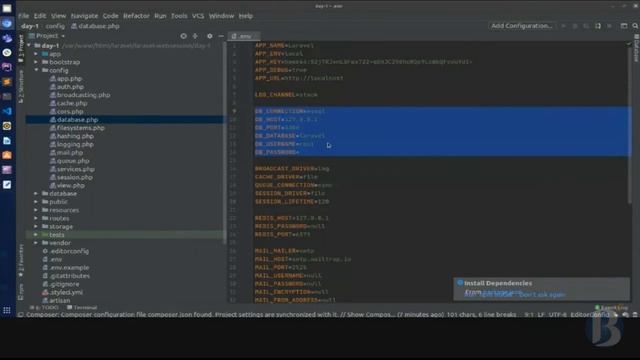The height and width of the screenshot is (360, 640).
Task: Click Add Configuration button
Action: 522,26
